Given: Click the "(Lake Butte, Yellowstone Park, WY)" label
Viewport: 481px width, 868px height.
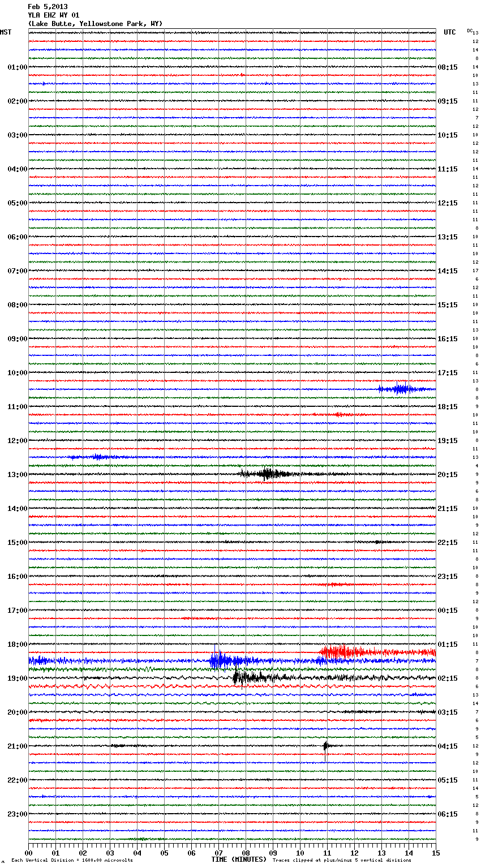Looking at the screenshot, I should 95,24.
